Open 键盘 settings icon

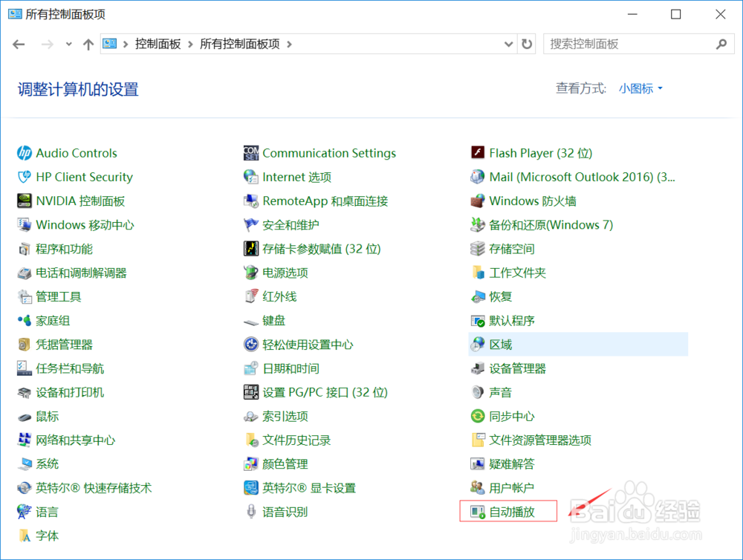pyautogui.click(x=251, y=322)
